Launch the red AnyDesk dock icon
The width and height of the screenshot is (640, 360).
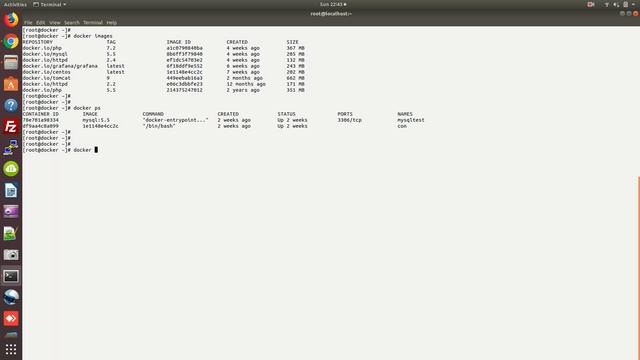[x=11, y=318]
